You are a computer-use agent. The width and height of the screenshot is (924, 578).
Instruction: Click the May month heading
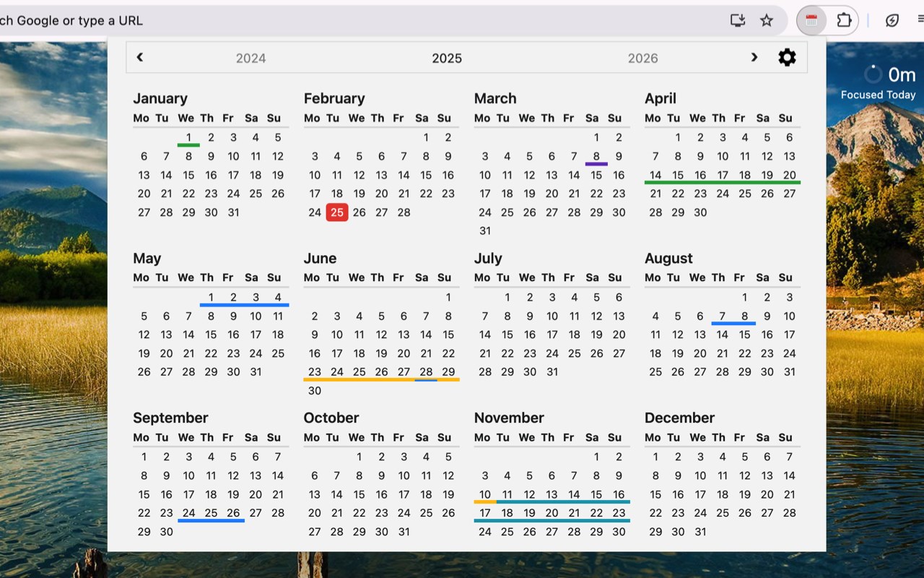point(147,258)
